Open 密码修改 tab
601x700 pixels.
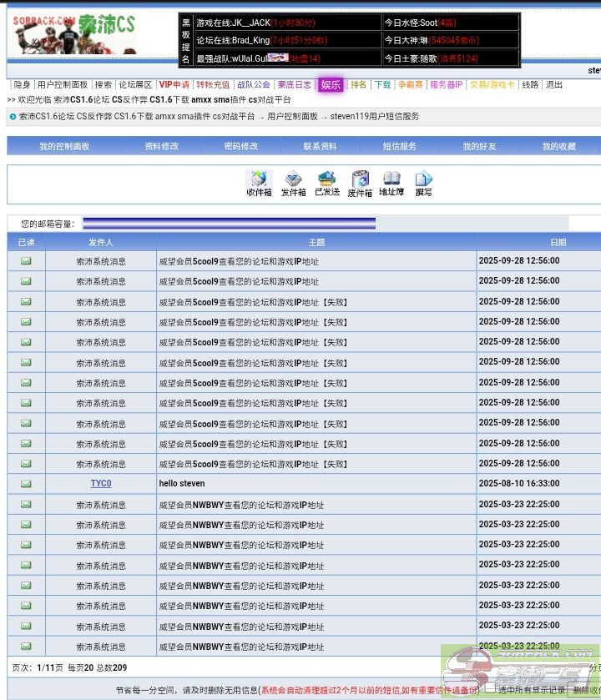point(241,146)
